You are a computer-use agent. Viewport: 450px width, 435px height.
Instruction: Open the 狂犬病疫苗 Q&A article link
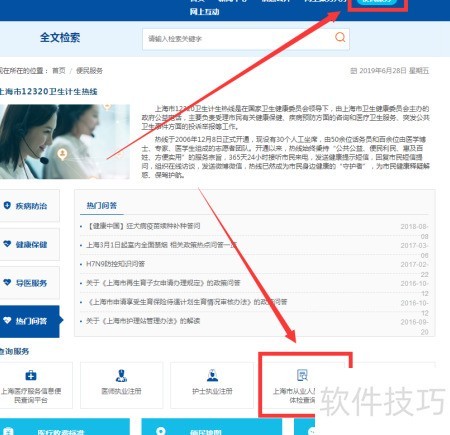[x=143, y=226]
